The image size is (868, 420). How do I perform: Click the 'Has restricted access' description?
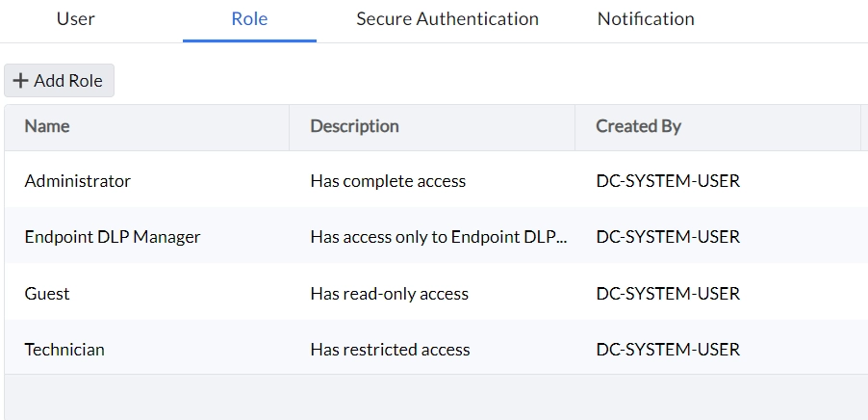tap(390, 350)
